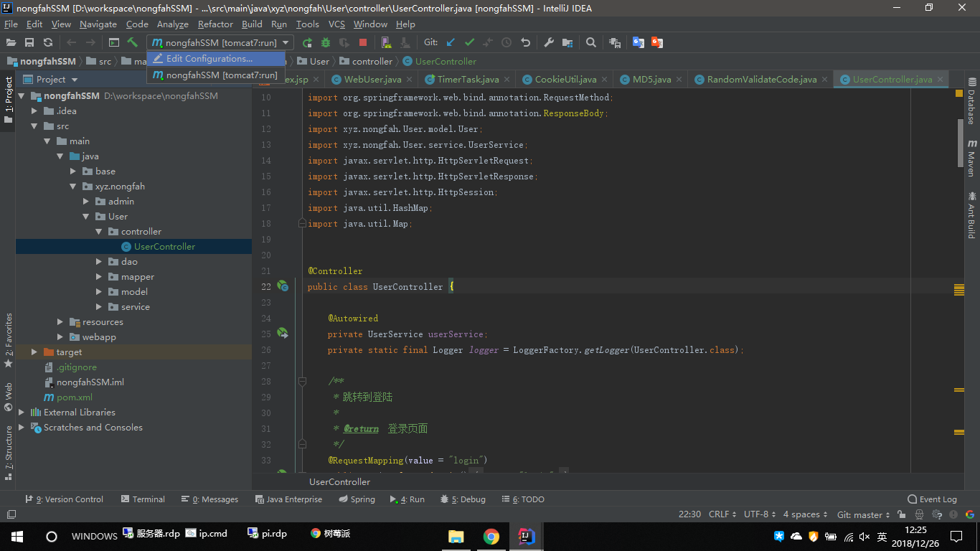
Task: Select pom.xml in project tree
Action: pyautogui.click(x=75, y=397)
